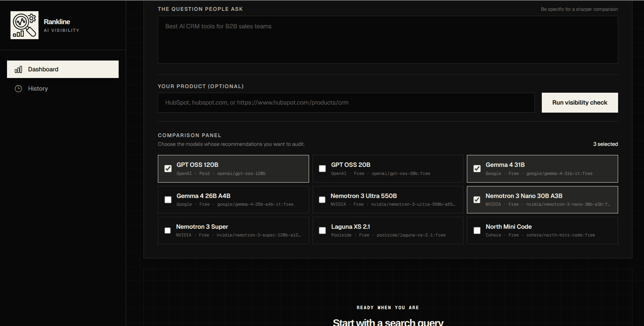Focus the question people ask text area

click(388, 40)
